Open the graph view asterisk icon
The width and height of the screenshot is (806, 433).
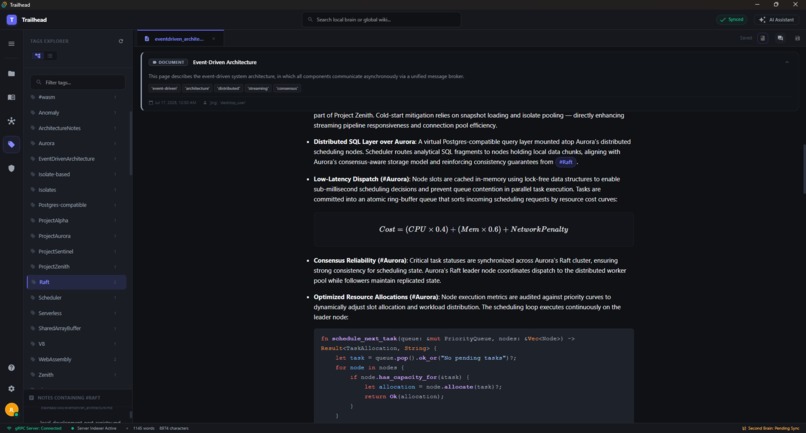(x=11, y=121)
